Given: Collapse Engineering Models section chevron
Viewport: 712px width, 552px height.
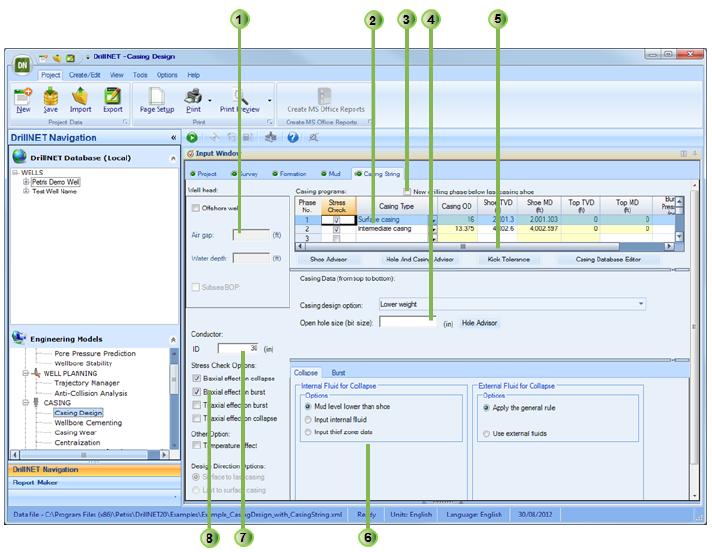Looking at the screenshot, I should point(173,340).
